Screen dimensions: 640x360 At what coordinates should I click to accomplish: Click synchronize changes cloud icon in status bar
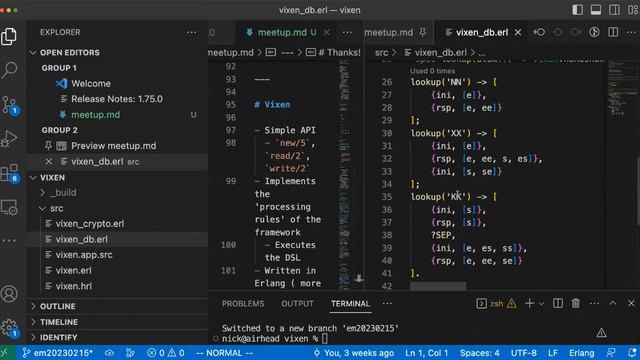click(x=109, y=353)
